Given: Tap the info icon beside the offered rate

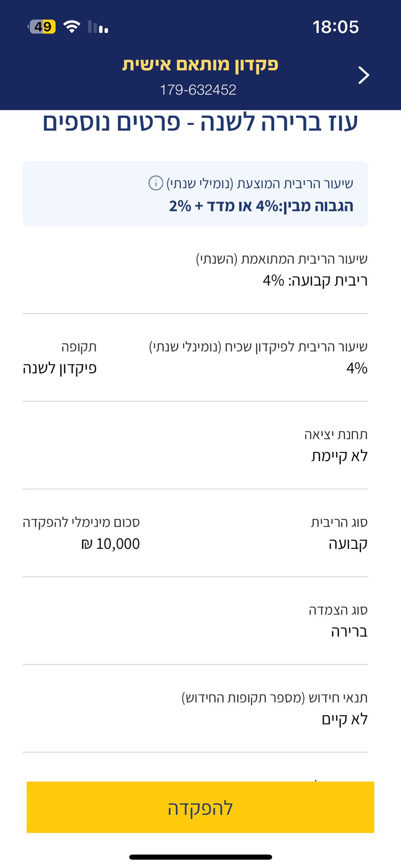Looking at the screenshot, I should click(156, 183).
